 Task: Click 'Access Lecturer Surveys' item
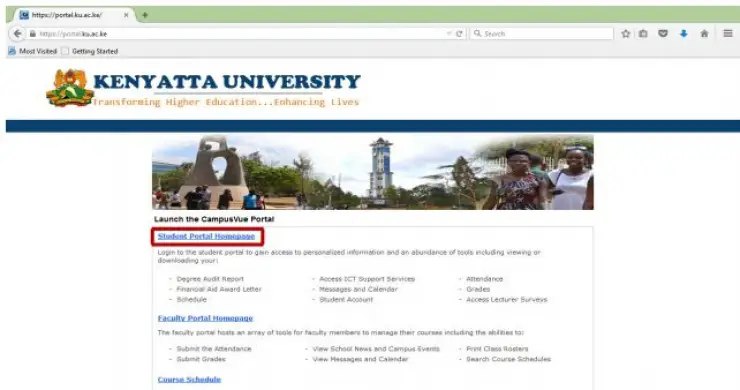(x=507, y=299)
